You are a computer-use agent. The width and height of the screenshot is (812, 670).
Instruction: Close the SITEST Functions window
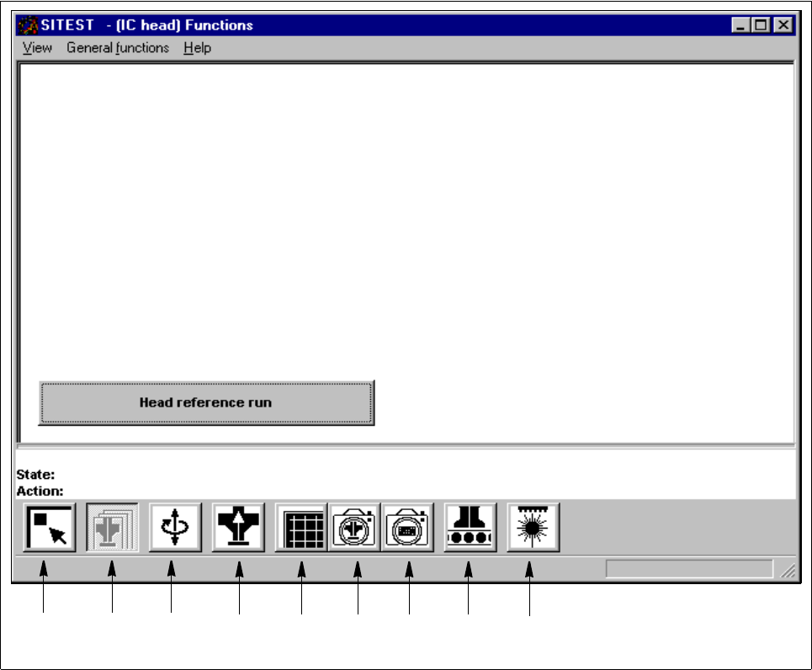click(783, 25)
